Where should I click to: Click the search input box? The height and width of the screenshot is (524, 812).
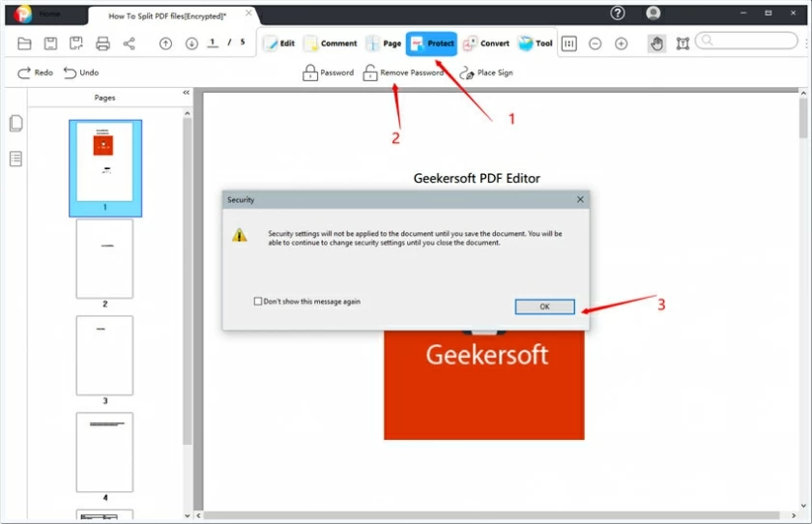[x=746, y=41]
